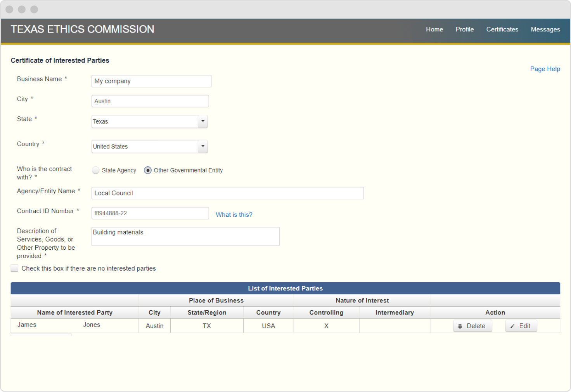Viewport: 571px width, 392px height.
Task: Click the Business Name input field
Action: [x=151, y=81]
